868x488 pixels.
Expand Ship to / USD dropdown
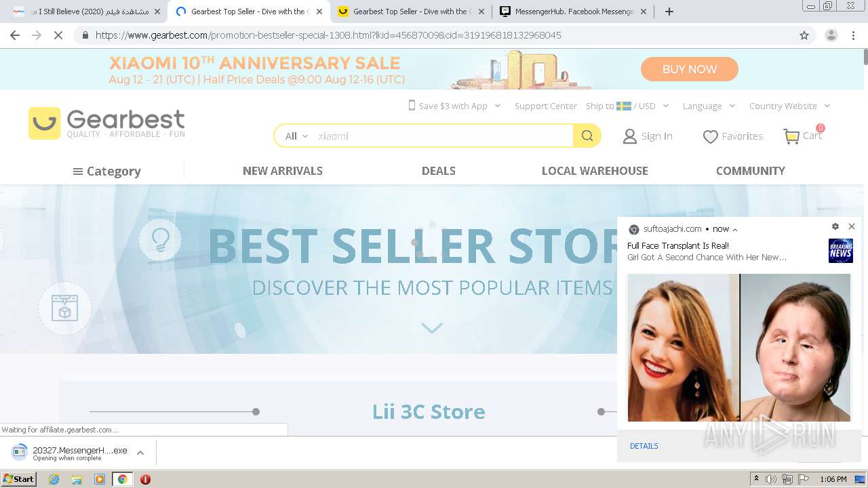coord(665,106)
